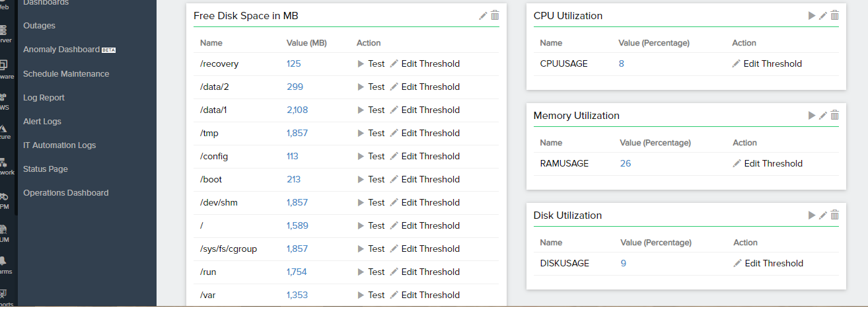The width and height of the screenshot is (868, 310).
Task: Open Schedule Maintenance in sidebar
Action: point(66,74)
